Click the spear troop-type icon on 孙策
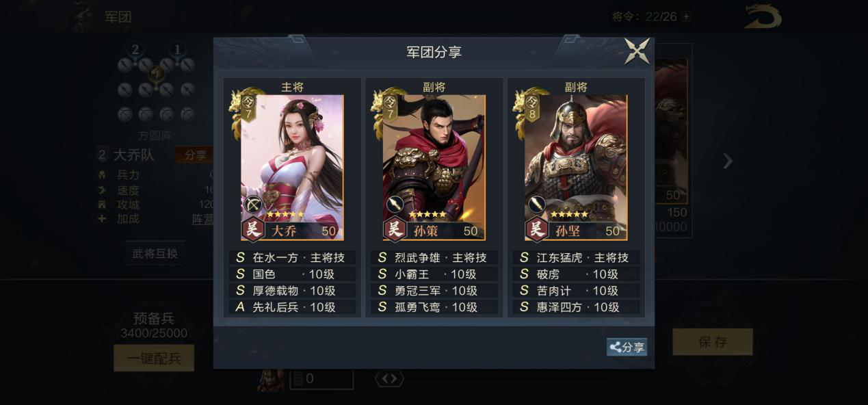The image size is (868, 405). [x=395, y=205]
